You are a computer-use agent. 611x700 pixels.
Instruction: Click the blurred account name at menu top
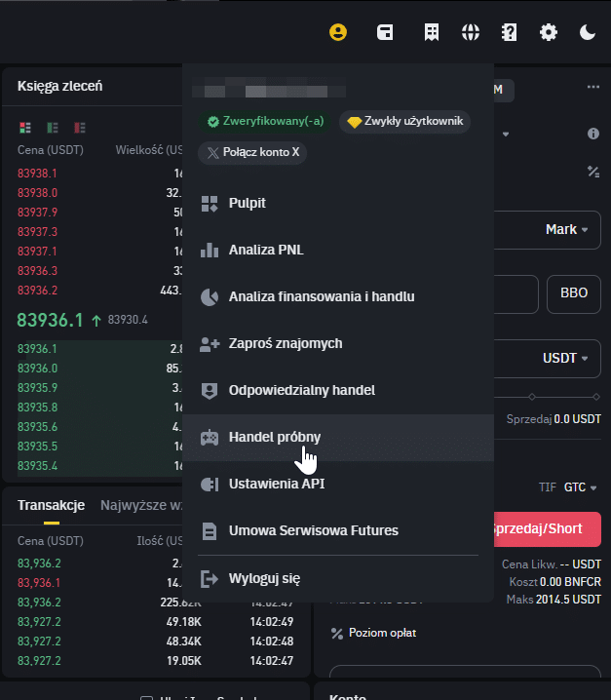click(x=269, y=89)
